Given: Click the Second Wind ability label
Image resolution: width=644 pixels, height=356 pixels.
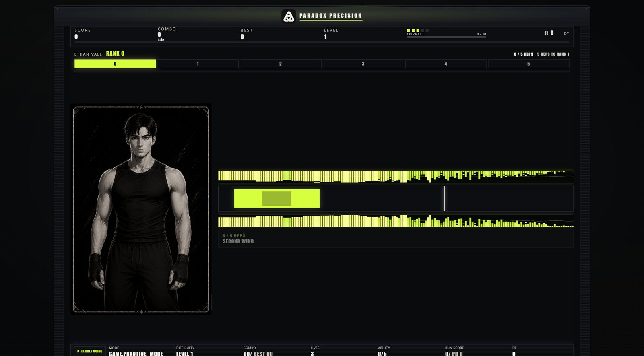Looking at the screenshot, I should (x=238, y=241).
